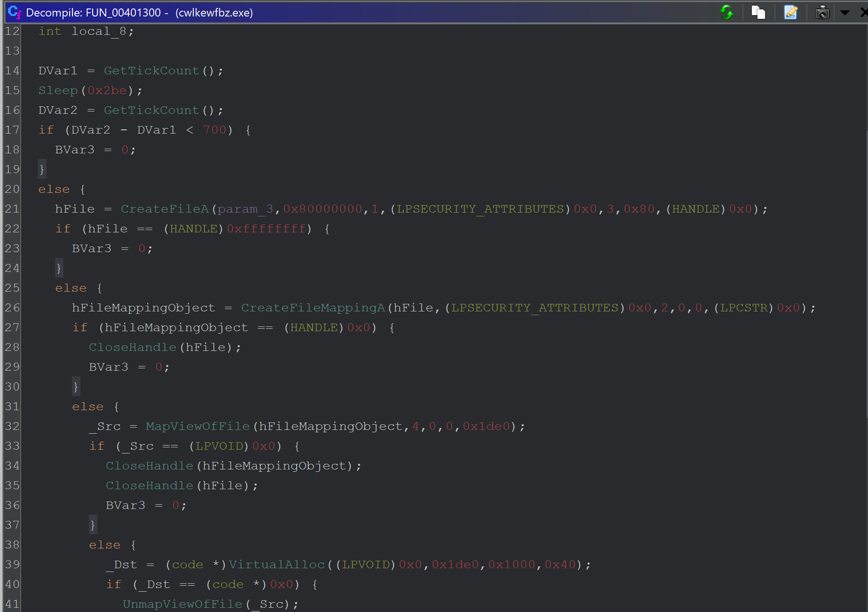Image resolution: width=868 pixels, height=612 pixels.
Task: Click the "else" keyword on line 25
Action: pos(71,288)
